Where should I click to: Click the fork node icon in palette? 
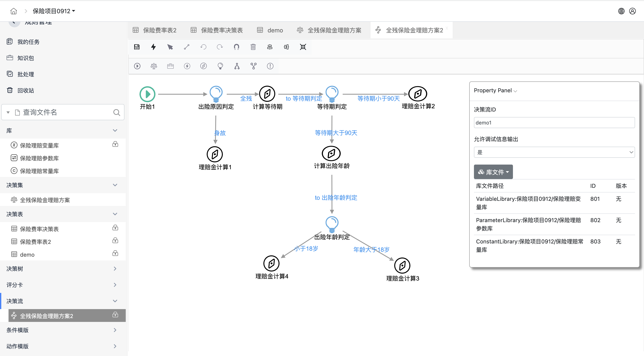tap(237, 66)
